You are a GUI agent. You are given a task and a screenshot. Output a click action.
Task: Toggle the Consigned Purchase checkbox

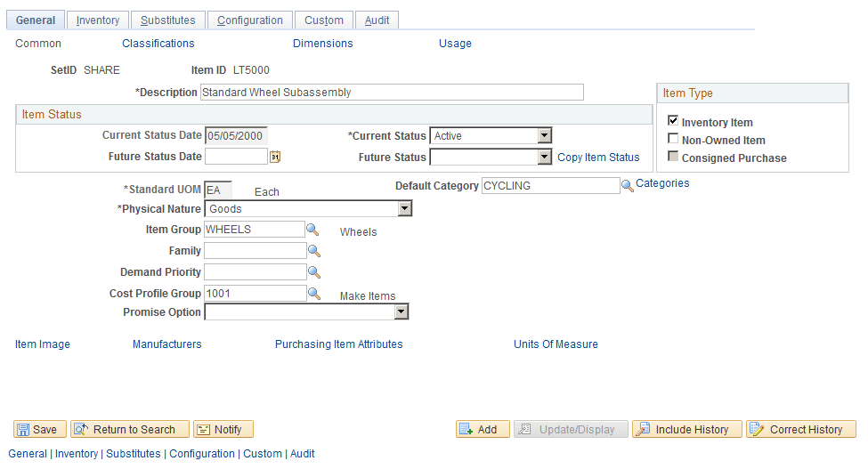(673, 156)
